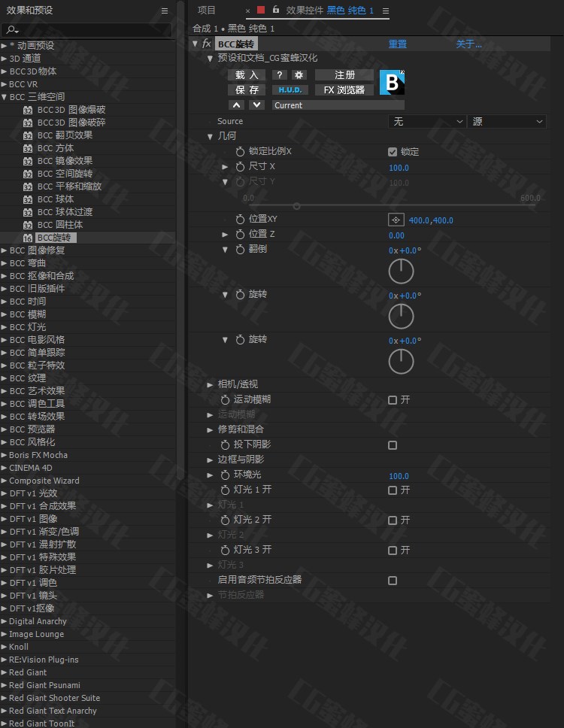Toggle stopwatch for 翻倒
Image resolution: width=564 pixels, height=728 pixels.
(x=240, y=250)
